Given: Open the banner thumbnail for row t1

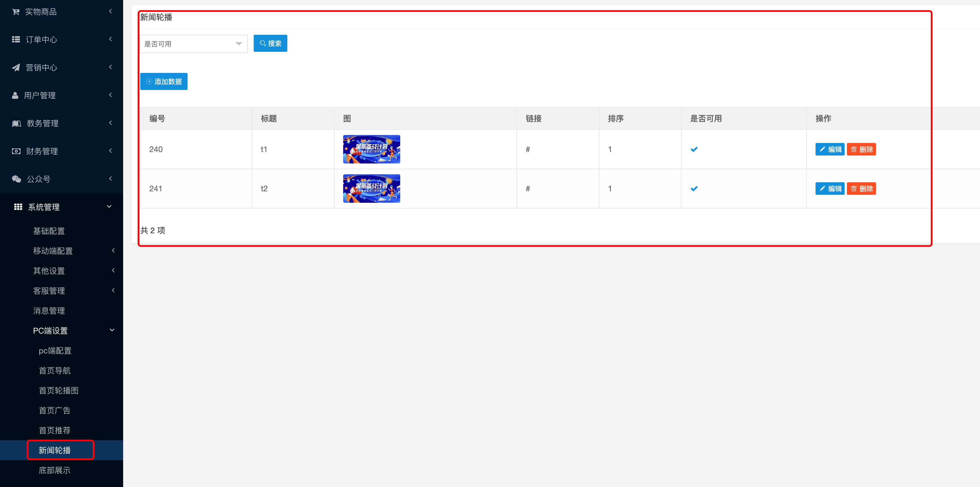Looking at the screenshot, I should pyautogui.click(x=371, y=150).
